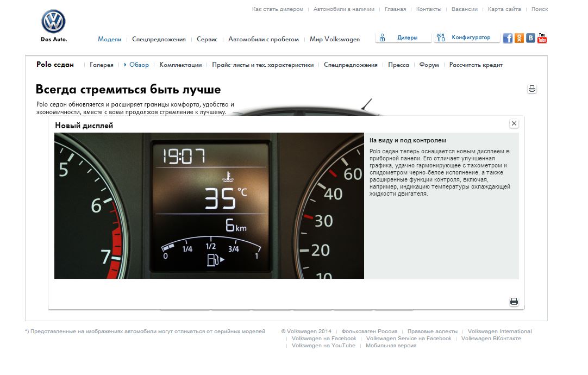Open Карта сайта link
Image resolution: width=588 pixels, height=375 pixels.
tap(504, 9)
